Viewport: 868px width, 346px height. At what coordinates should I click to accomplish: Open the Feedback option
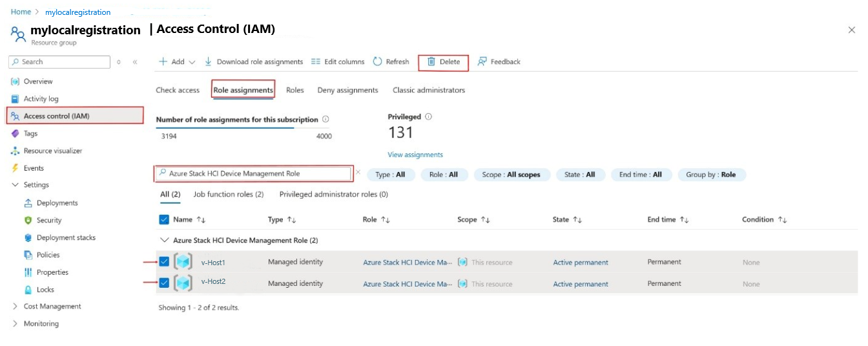coord(499,62)
